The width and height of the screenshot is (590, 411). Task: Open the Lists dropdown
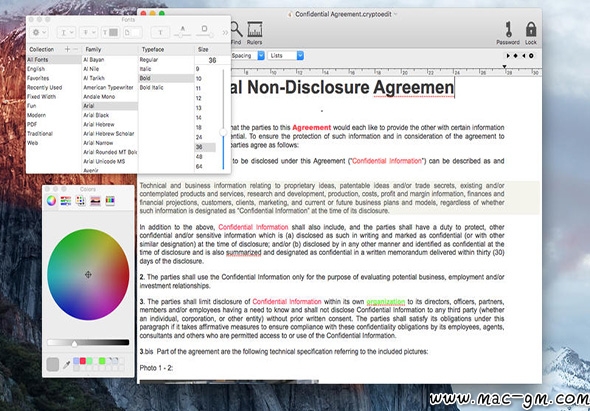pos(286,56)
